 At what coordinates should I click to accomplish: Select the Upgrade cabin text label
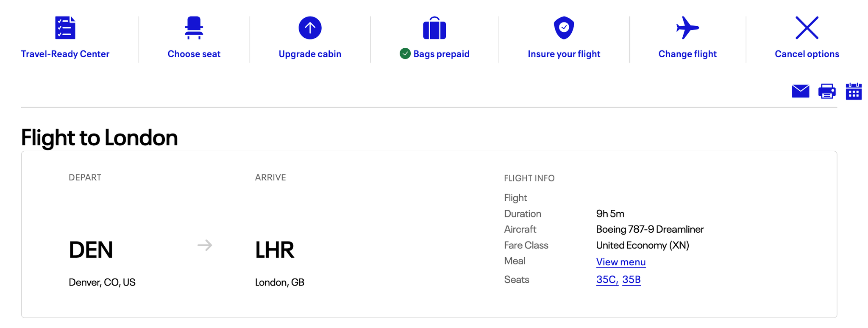point(310,54)
